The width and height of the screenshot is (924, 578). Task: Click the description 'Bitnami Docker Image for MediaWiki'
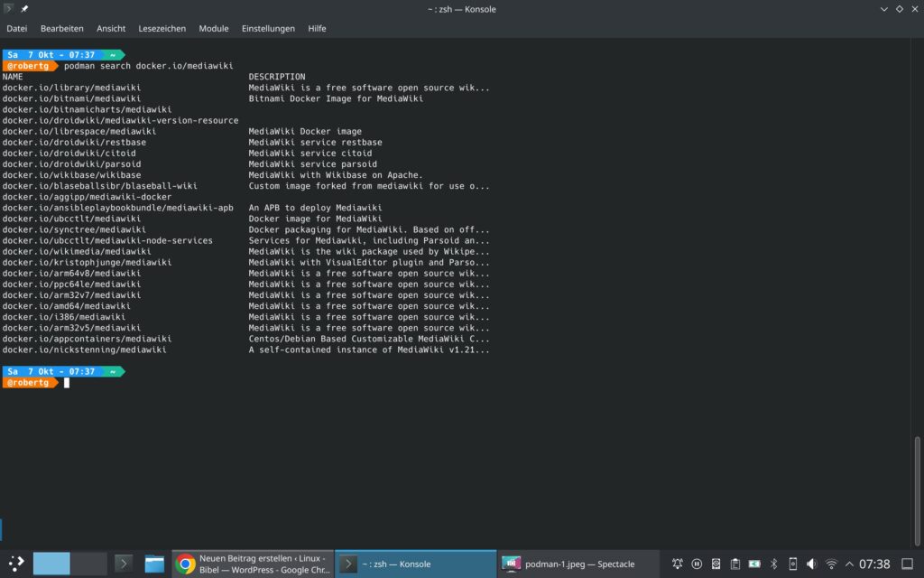point(336,98)
